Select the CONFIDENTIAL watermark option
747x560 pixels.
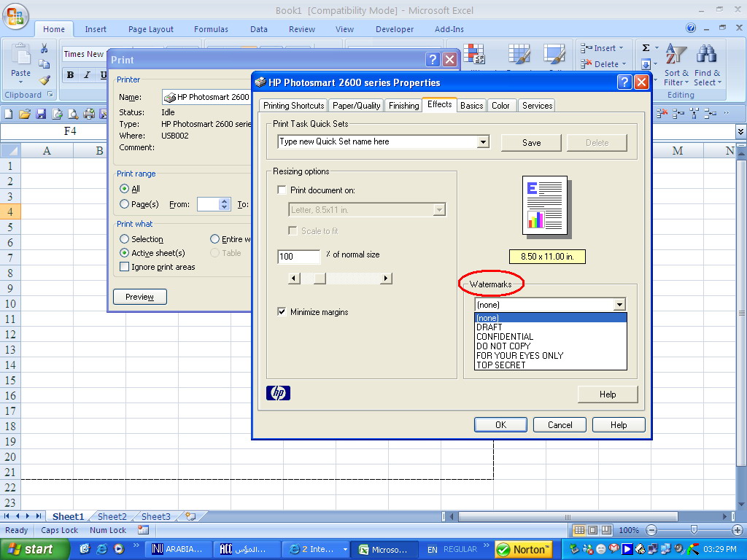point(550,337)
